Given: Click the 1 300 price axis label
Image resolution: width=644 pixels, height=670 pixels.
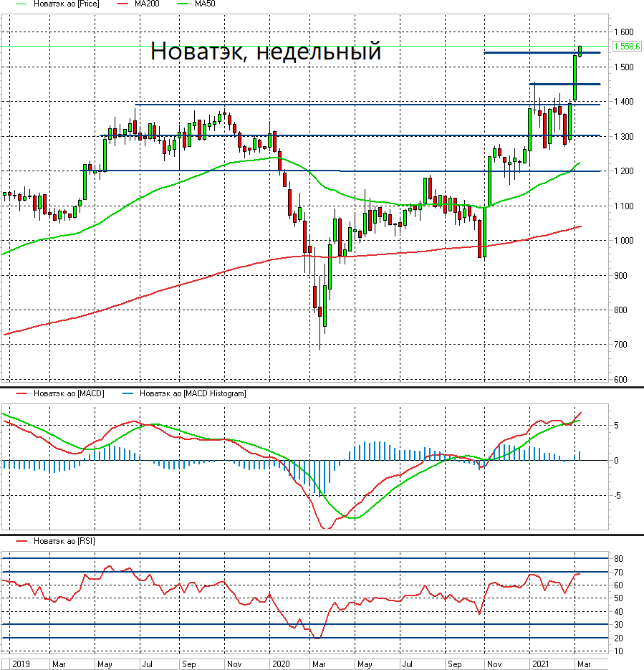Looking at the screenshot, I should [x=624, y=137].
